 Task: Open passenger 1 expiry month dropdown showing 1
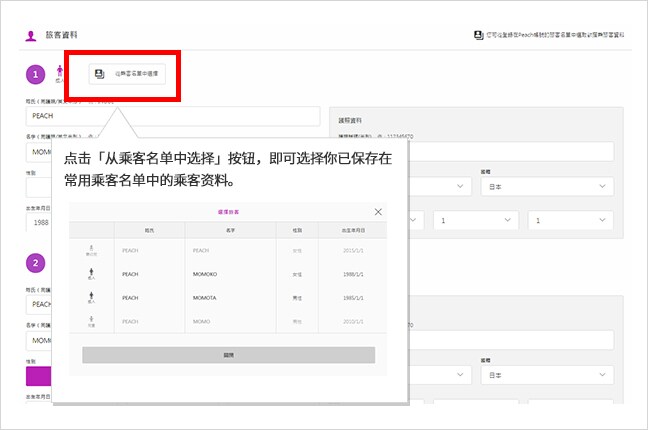[476, 220]
